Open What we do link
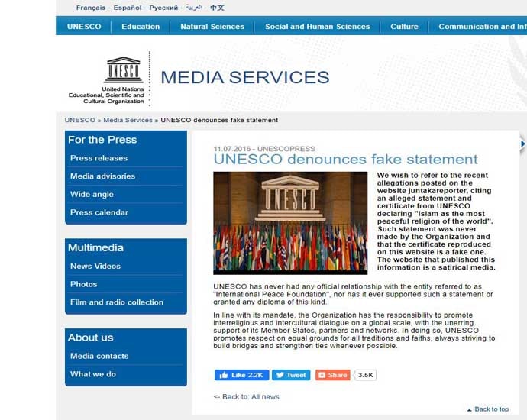 (x=93, y=374)
